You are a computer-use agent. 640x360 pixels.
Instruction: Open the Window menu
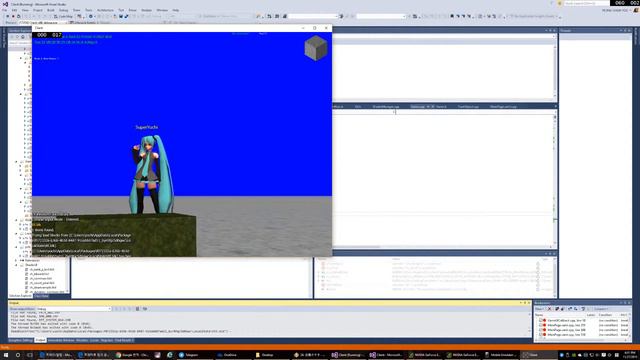(162, 10)
